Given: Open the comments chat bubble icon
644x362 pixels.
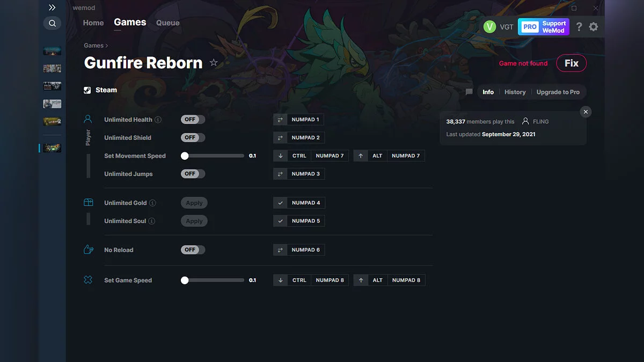Looking at the screenshot, I should coord(469,92).
